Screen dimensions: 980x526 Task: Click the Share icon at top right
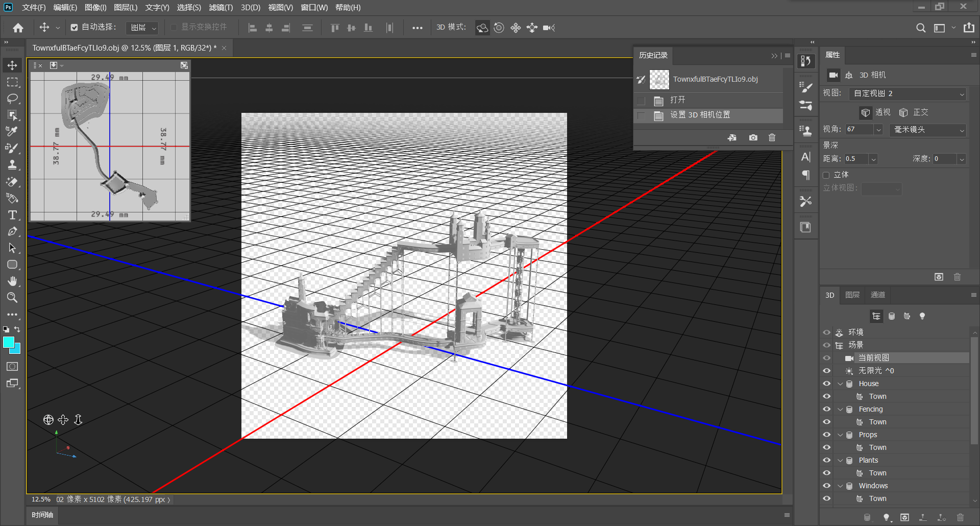[969, 28]
